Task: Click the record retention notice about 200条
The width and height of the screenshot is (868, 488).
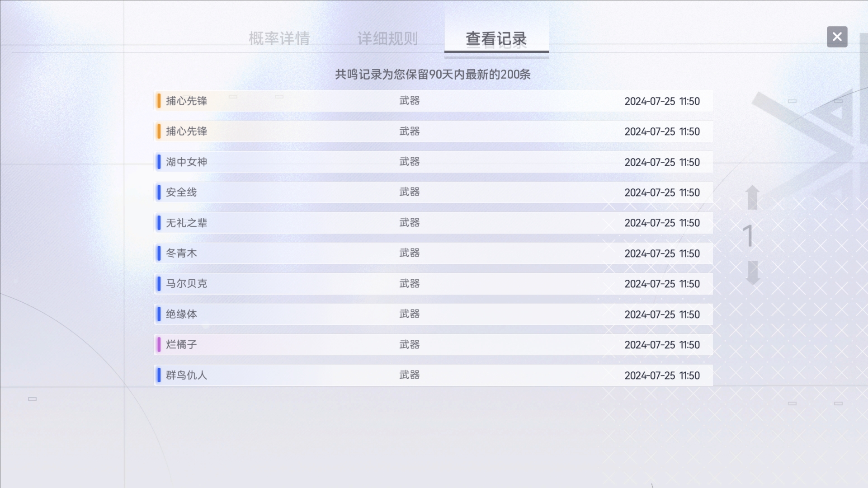Action: coord(433,75)
